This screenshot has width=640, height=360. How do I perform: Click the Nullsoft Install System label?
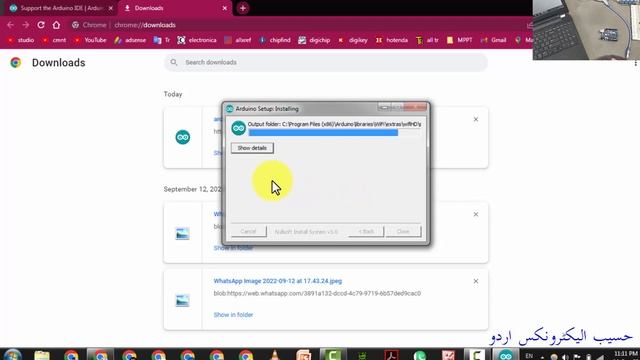tap(306, 232)
